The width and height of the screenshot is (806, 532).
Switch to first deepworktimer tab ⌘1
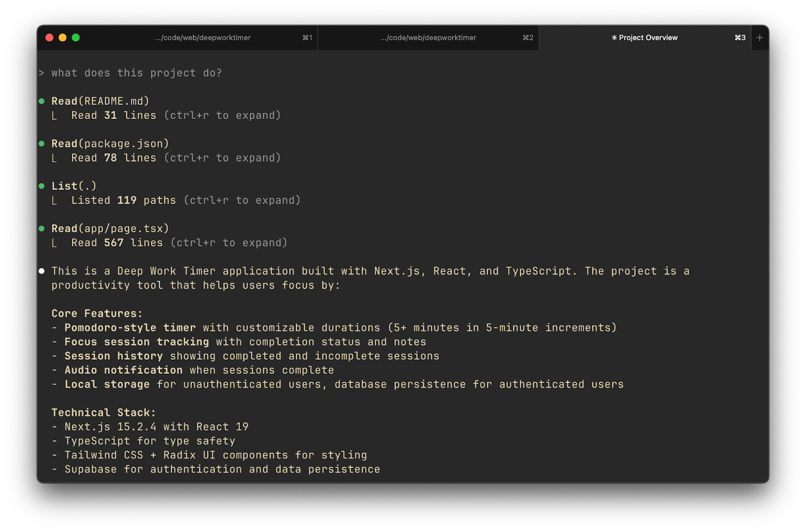click(203, 38)
